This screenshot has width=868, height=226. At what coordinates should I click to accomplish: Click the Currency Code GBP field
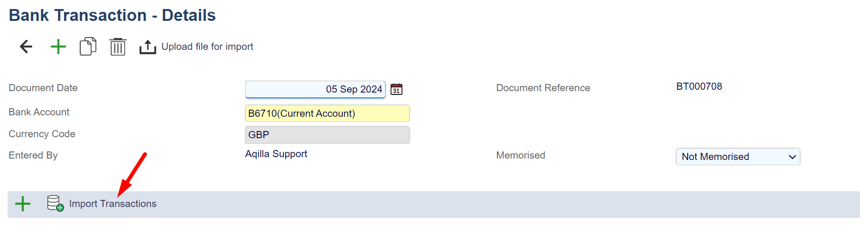(x=327, y=135)
